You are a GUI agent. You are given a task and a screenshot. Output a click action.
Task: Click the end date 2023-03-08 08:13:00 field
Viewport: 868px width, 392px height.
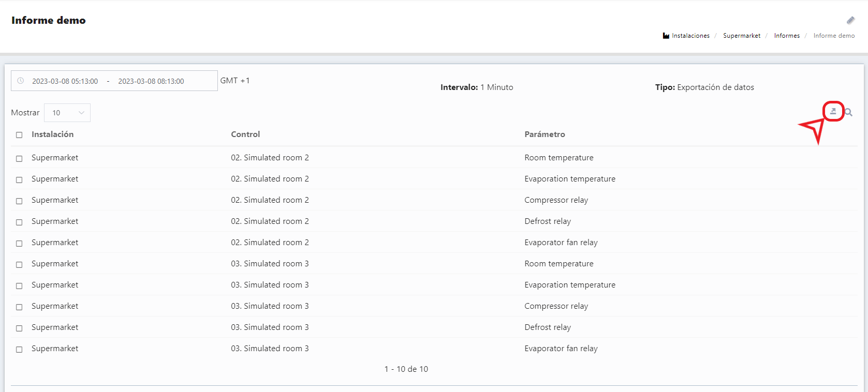click(151, 81)
